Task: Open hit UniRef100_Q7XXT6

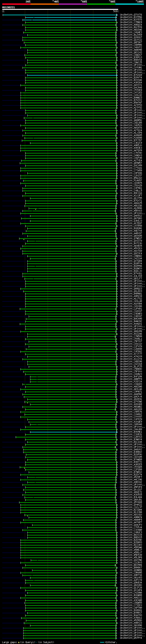Action: pyautogui.click(x=131, y=15)
